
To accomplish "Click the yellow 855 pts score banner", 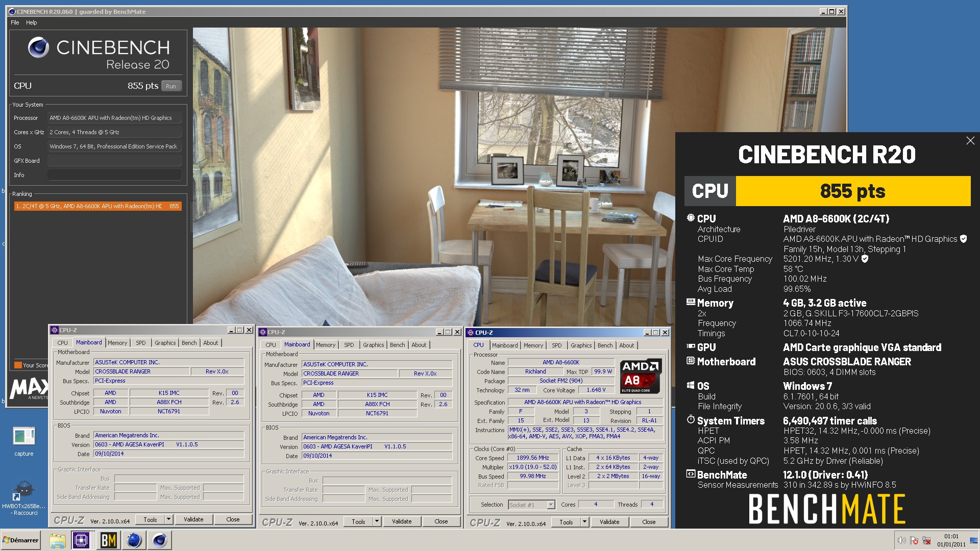I will 853,191.
